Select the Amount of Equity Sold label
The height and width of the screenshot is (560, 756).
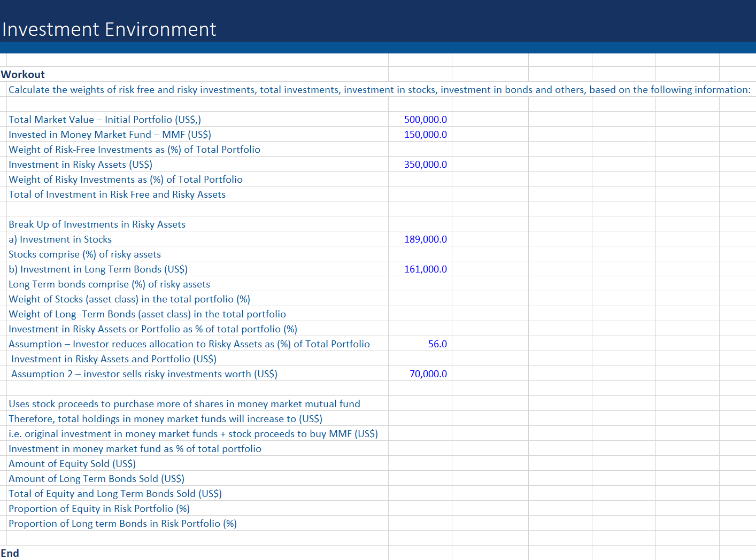[x=72, y=464]
